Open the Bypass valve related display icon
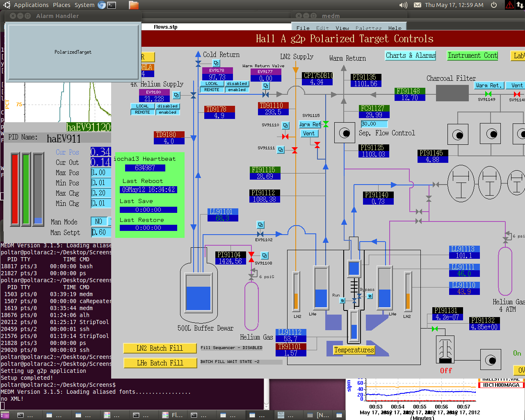This screenshot has width=525, height=420. pyautogui.click(x=370, y=296)
